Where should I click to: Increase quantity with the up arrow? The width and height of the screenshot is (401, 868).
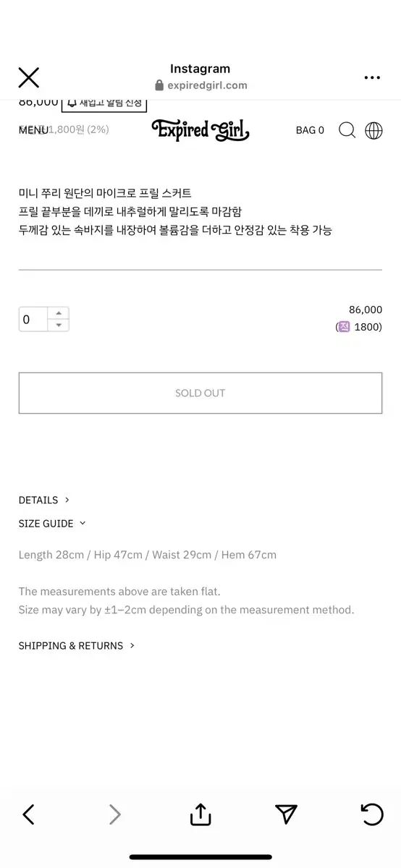coord(59,313)
